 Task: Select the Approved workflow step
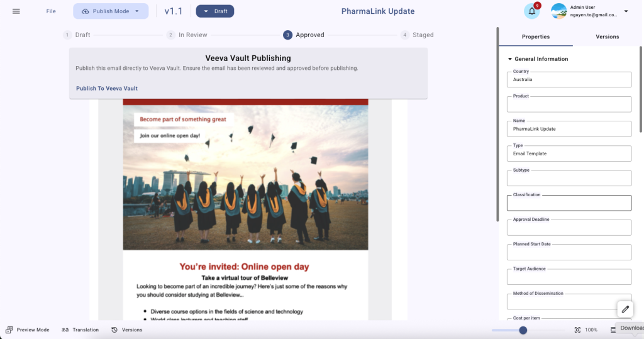coord(304,35)
